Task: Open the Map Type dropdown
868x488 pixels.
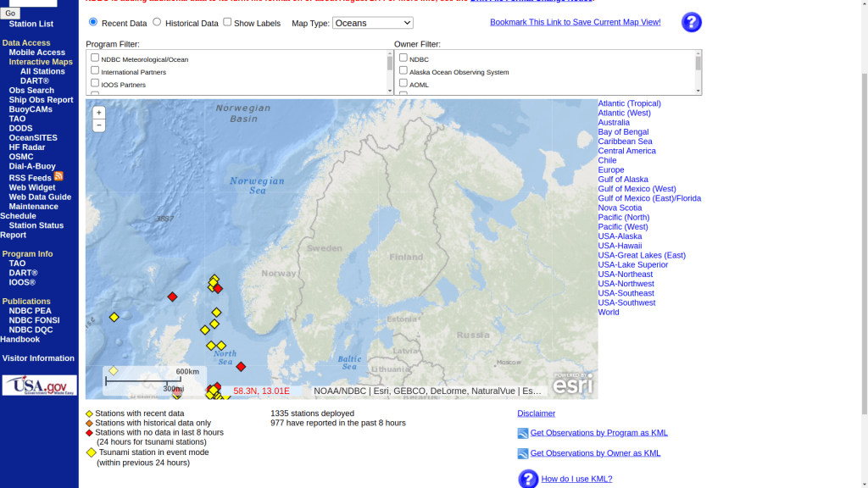Action: click(372, 23)
